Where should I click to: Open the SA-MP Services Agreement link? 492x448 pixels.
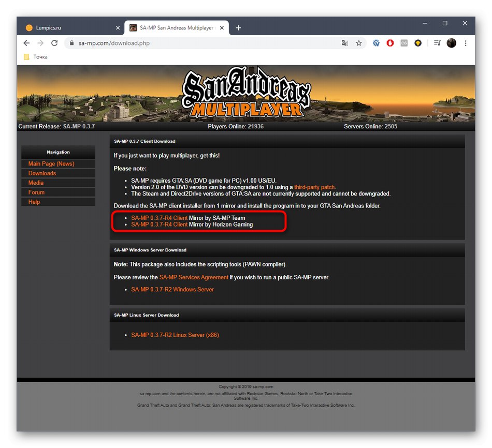(194, 277)
